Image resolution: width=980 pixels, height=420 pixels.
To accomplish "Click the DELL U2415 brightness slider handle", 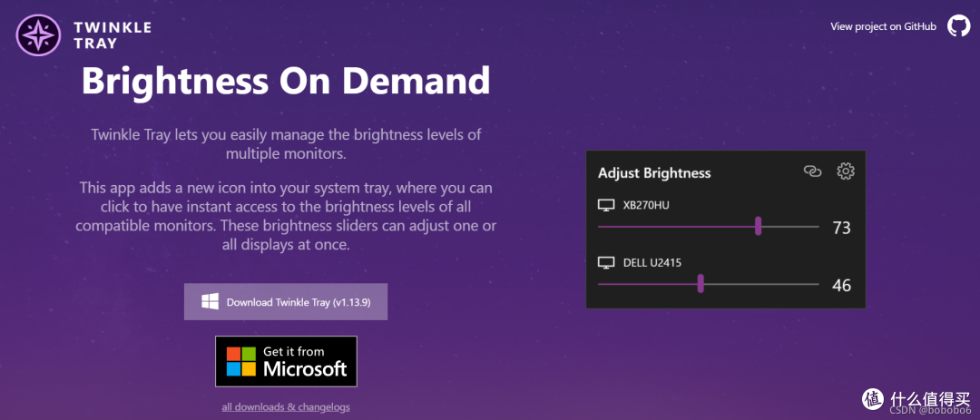I will tap(701, 284).
